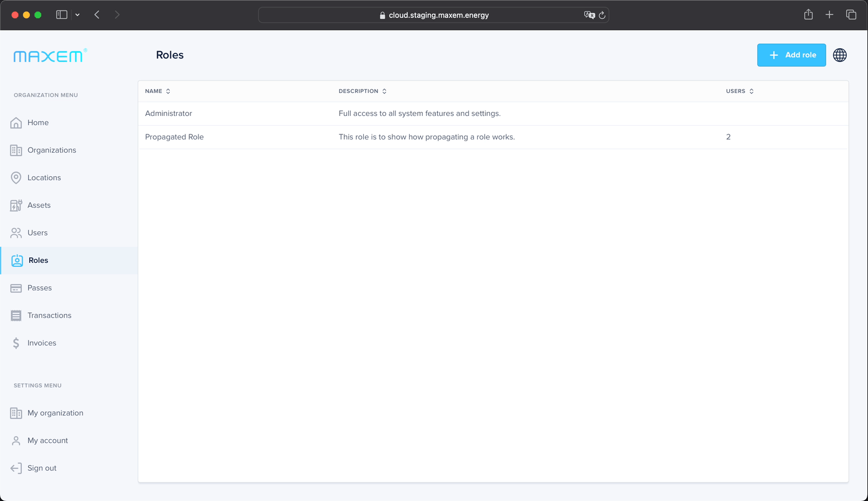Click the Assets icon in the sidebar
Screen dimensions: 868x501
click(x=16, y=205)
